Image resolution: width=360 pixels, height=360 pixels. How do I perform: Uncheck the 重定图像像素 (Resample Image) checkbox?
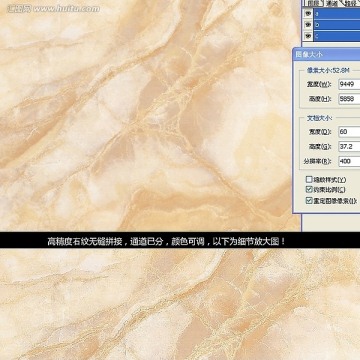309,201
